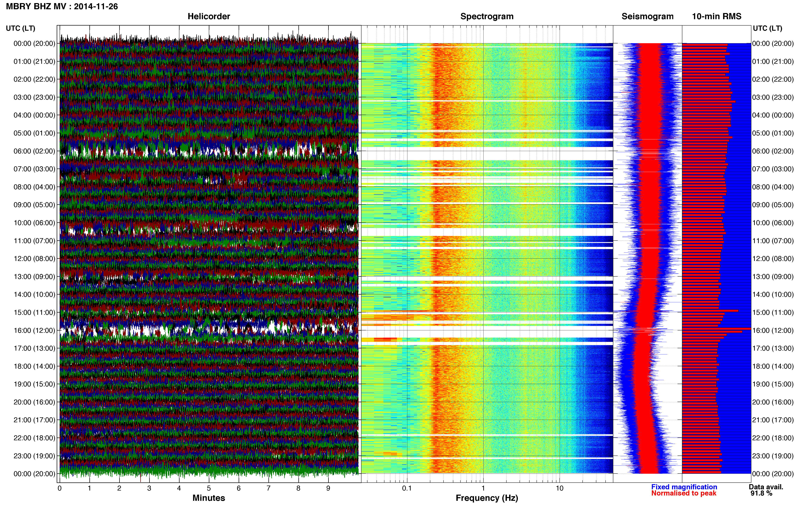
Task: Click the left 'UTC (LT)' axis label
Action: [21, 28]
